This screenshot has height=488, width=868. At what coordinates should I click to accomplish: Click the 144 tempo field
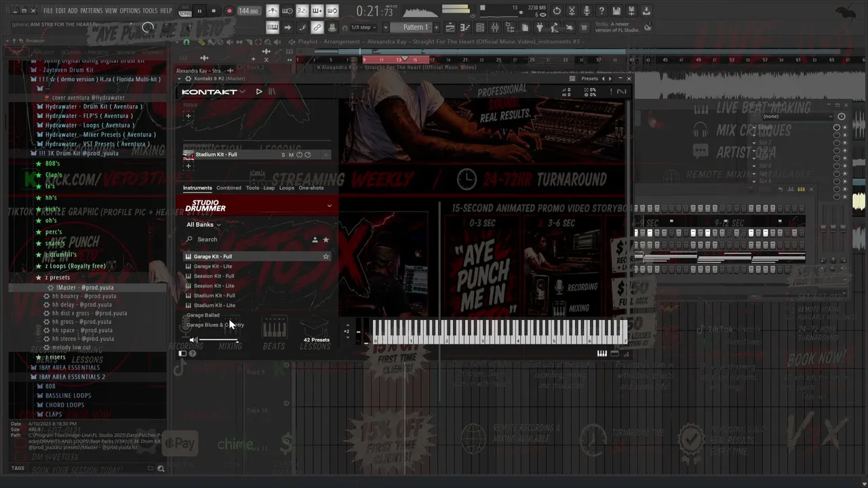pyautogui.click(x=248, y=11)
